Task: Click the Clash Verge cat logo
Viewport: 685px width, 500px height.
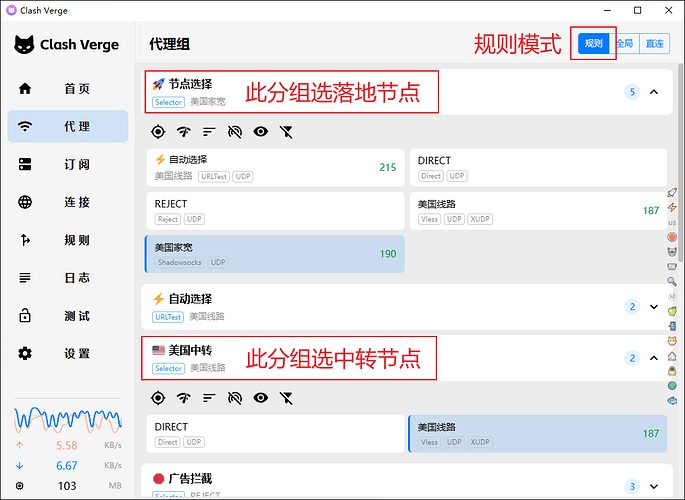Action: [x=24, y=44]
